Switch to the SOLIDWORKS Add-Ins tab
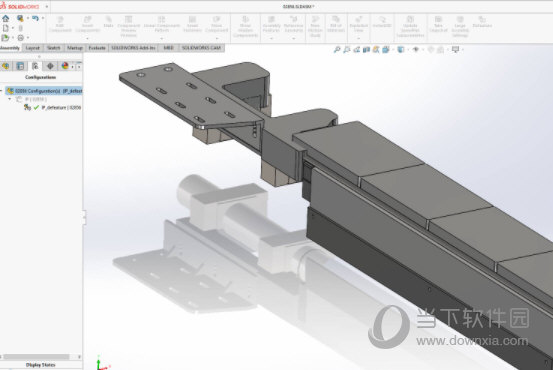The image size is (553, 370). point(133,48)
